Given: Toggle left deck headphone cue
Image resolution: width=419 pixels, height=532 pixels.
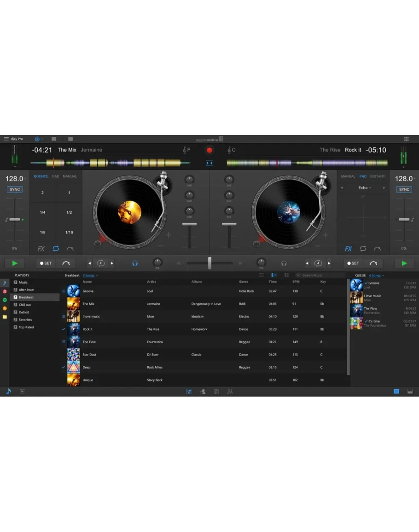Looking at the screenshot, I should tap(135, 263).
